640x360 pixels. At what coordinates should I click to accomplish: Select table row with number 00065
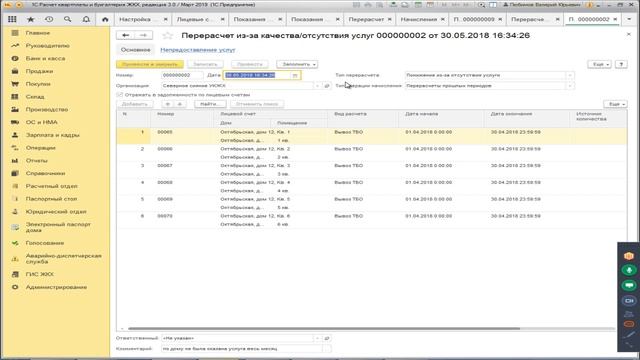(x=371, y=136)
